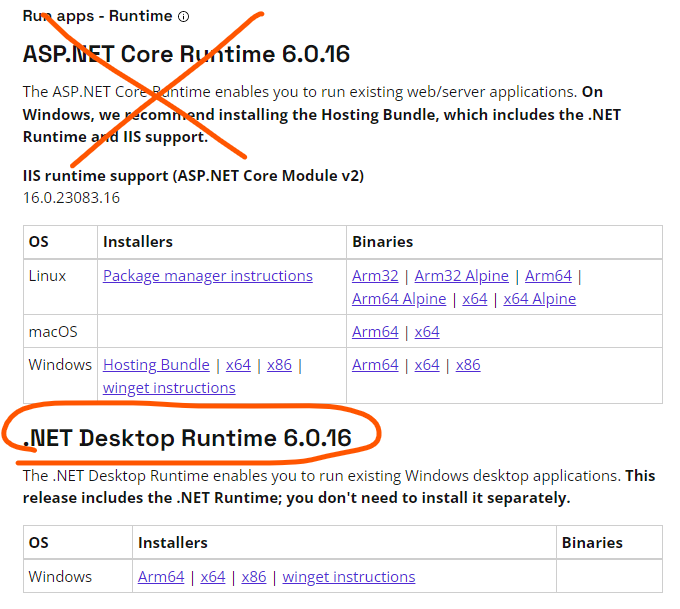680x609 pixels.
Task: Open Linux Package manager instructions link
Action: [x=207, y=276]
